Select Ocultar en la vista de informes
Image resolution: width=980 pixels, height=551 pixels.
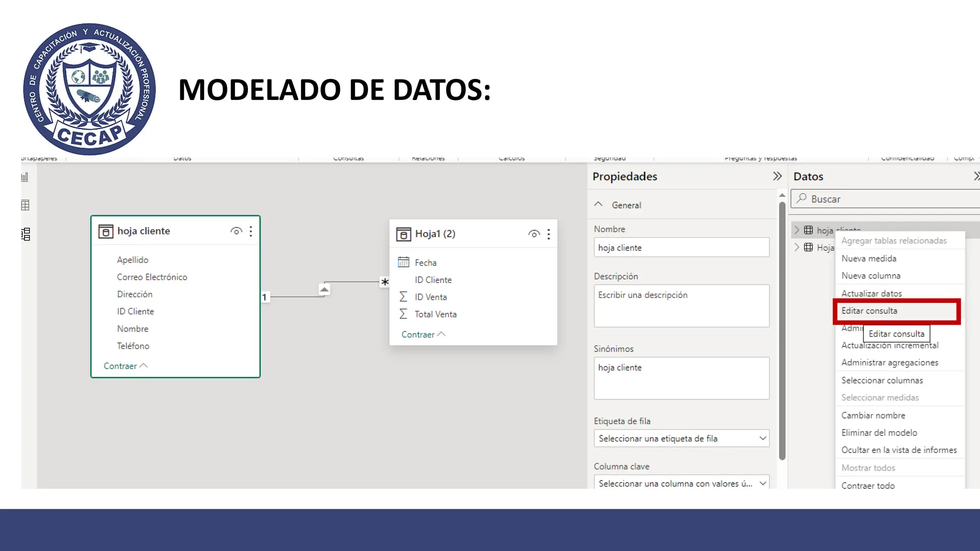[x=900, y=450]
